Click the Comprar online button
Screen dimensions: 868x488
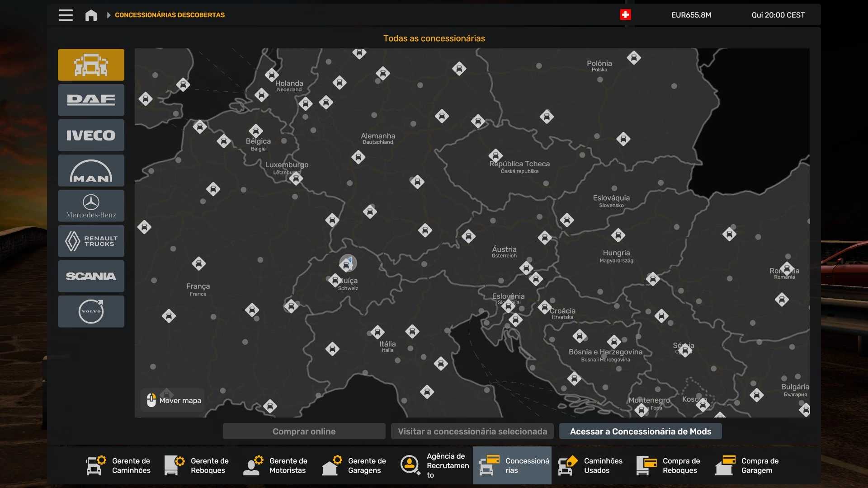304,431
